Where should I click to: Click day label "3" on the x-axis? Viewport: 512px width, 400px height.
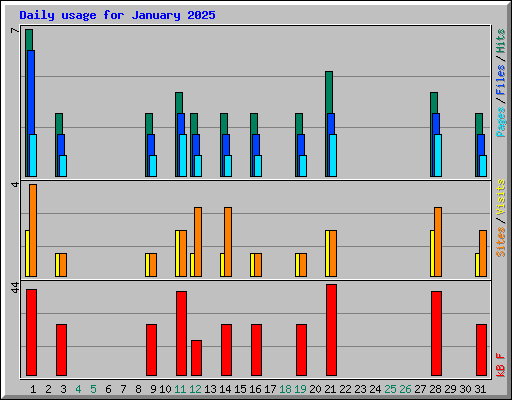click(63, 389)
